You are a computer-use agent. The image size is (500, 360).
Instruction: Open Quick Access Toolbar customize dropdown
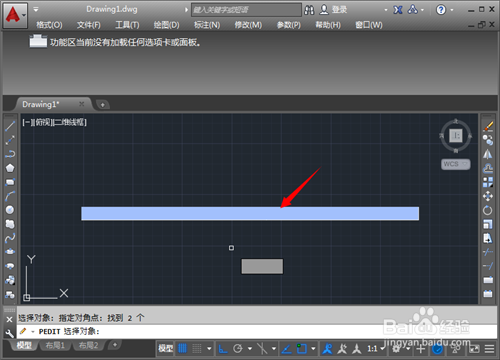coord(36,9)
